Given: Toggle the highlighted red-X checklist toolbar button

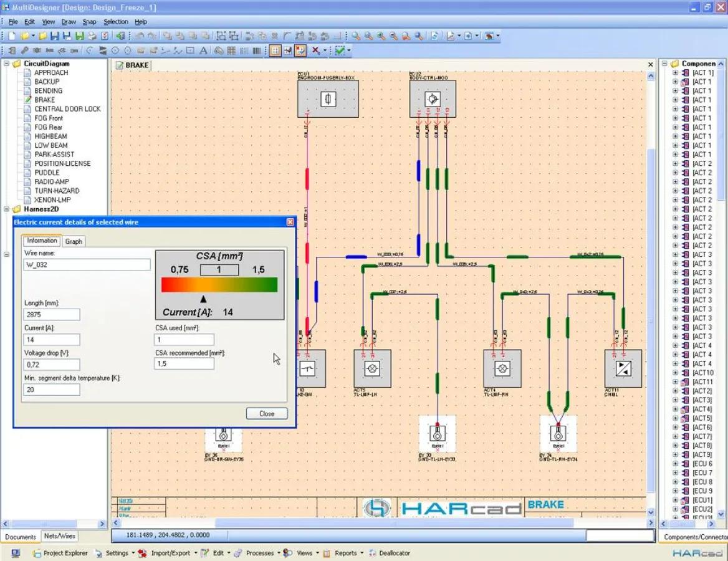Looking at the screenshot, I should click(300, 51).
